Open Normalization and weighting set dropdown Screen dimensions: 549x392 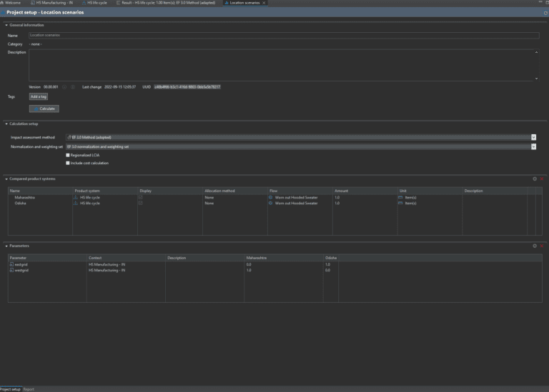(533, 146)
